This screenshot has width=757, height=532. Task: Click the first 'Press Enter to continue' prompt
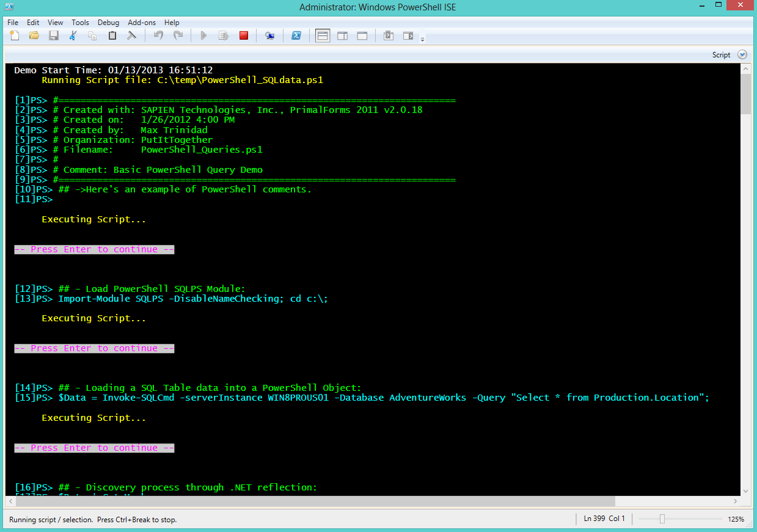pyautogui.click(x=95, y=249)
